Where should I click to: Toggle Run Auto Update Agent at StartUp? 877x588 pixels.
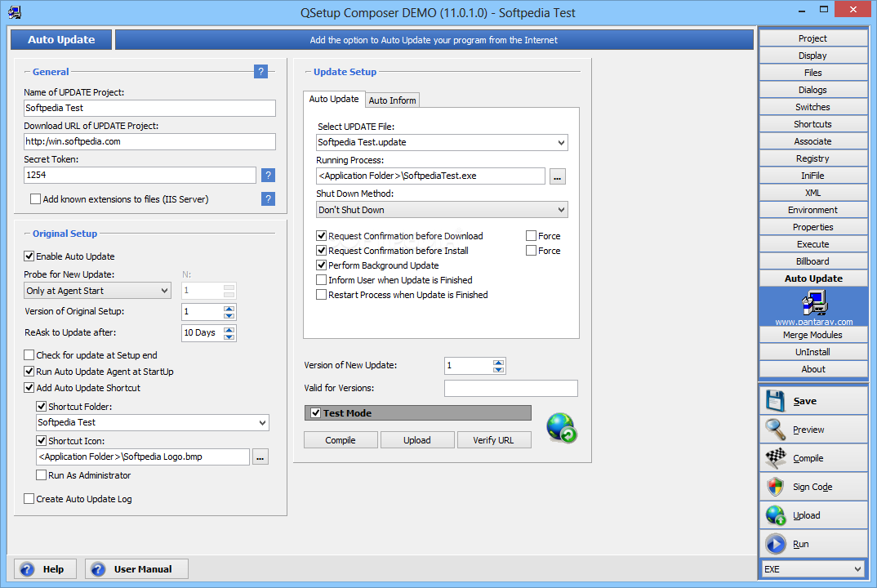(29, 372)
